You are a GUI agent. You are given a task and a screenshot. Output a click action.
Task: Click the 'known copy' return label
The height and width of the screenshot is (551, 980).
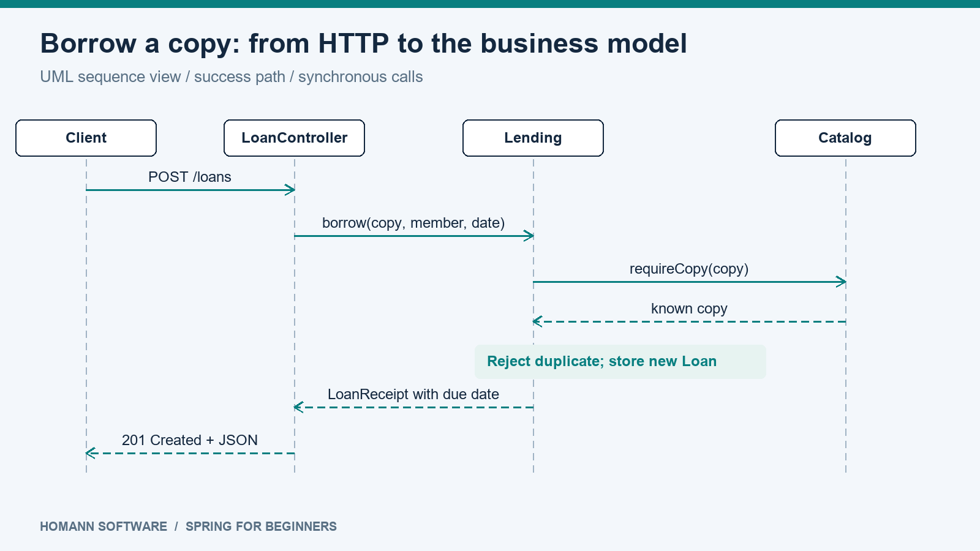[x=689, y=309]
